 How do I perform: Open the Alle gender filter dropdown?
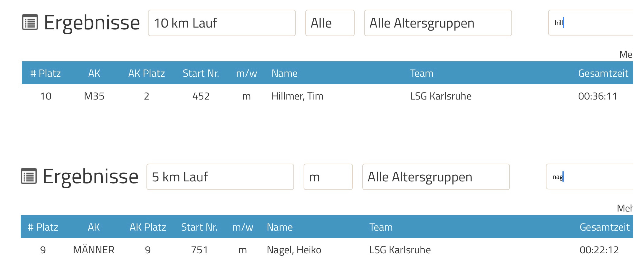pos(330,23)
